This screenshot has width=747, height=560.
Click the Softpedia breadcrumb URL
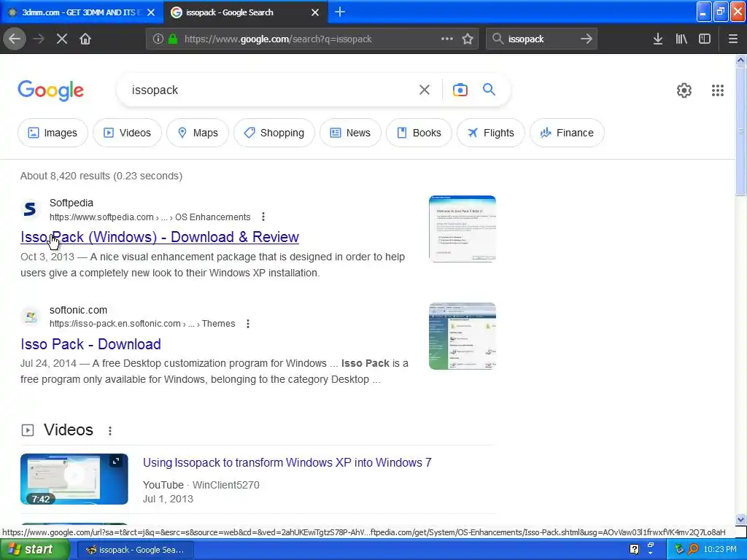tap(150, 217)
